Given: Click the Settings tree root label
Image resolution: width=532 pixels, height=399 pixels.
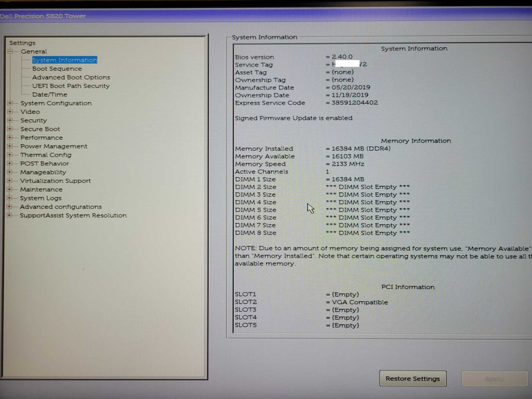Looking at the screenshot, I should 22,43.
